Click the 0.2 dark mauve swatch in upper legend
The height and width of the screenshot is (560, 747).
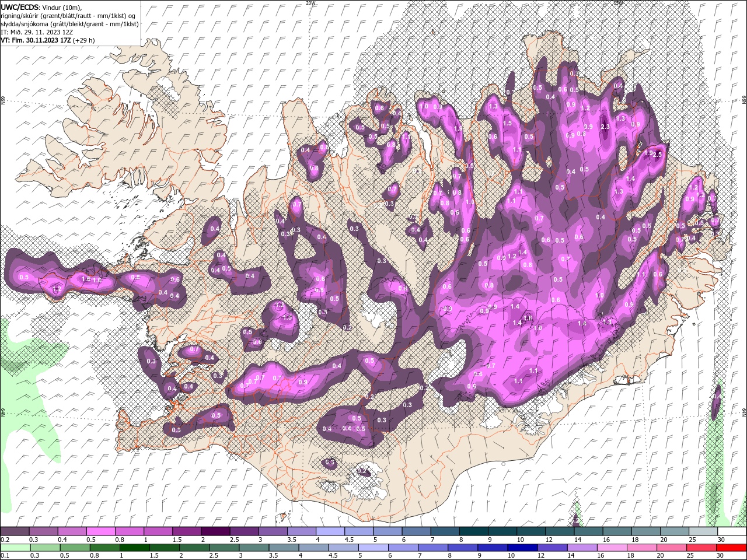coord(14,531)
